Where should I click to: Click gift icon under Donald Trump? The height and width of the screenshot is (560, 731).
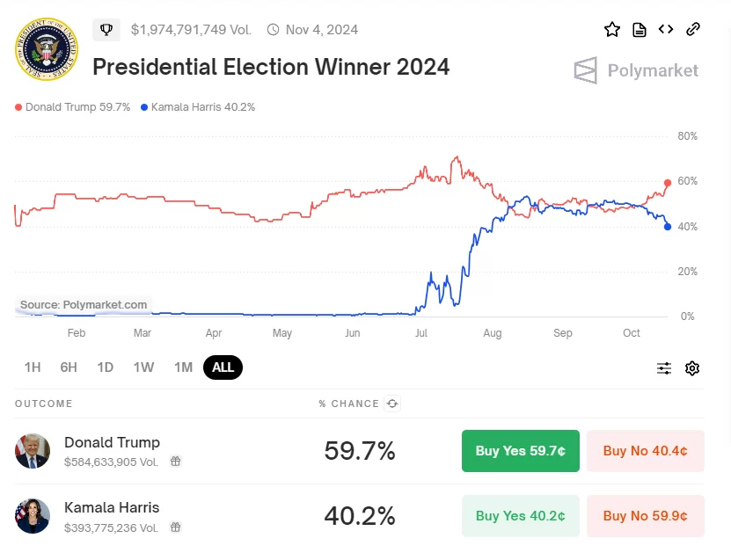(176, 461)
